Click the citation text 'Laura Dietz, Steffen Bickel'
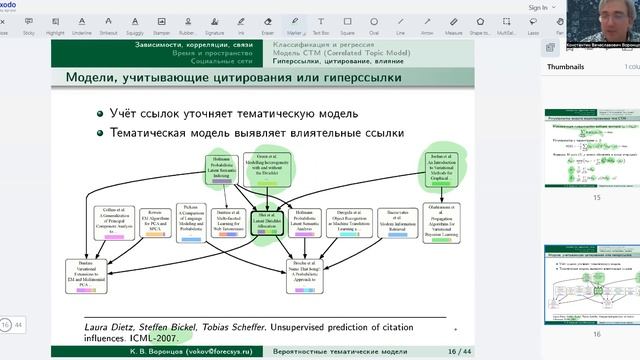This screenshot has width=640, height=360. 140,327
